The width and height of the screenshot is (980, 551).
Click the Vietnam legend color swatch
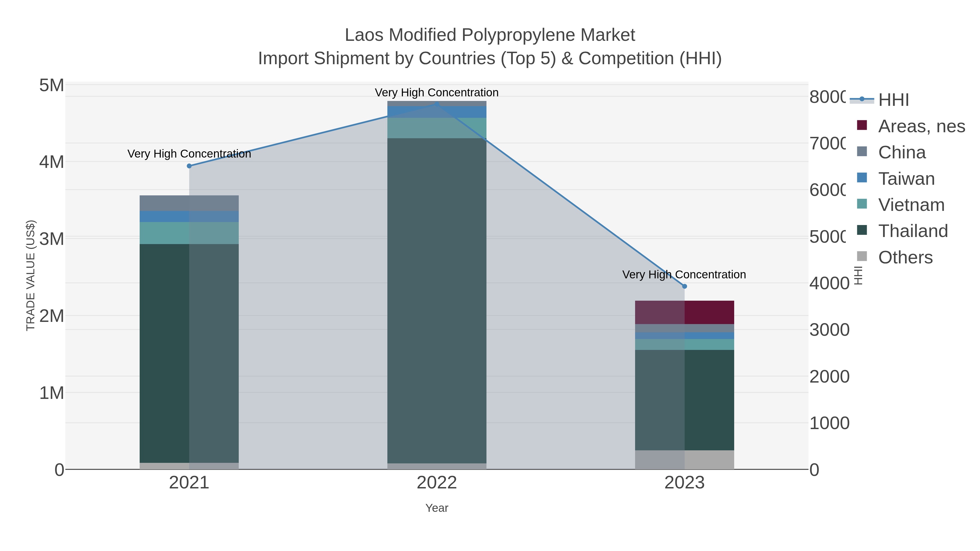[x=862, y=204]
